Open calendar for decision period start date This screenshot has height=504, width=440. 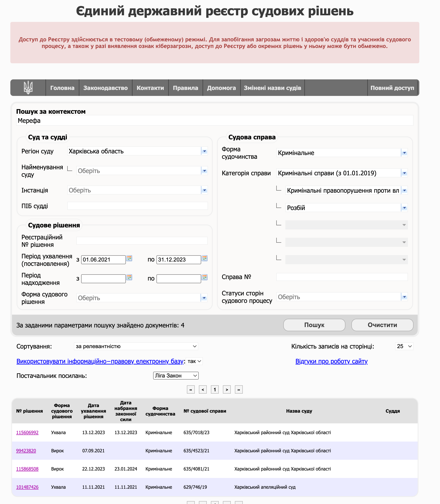(x=129, y=258)
